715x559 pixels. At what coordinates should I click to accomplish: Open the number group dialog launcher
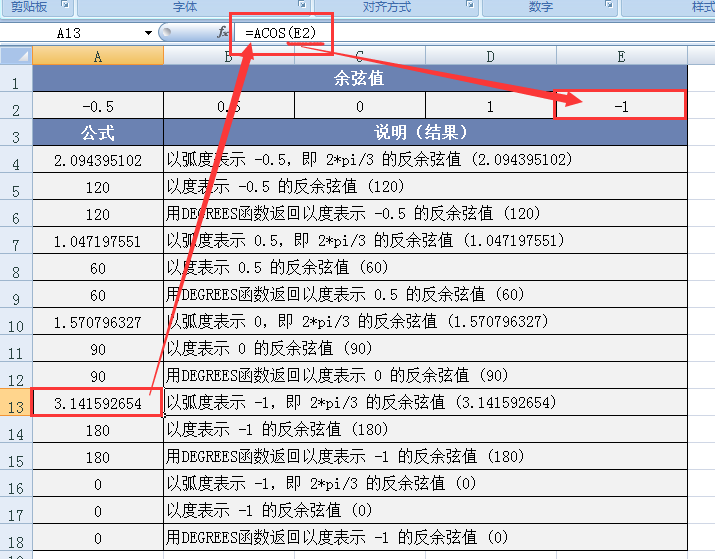[609, 5]
